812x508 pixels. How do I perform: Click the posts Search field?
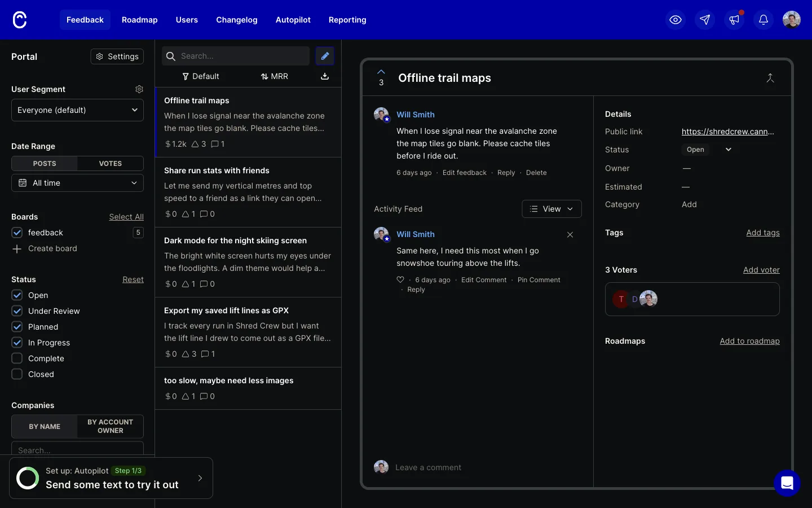tap(236, 56)
